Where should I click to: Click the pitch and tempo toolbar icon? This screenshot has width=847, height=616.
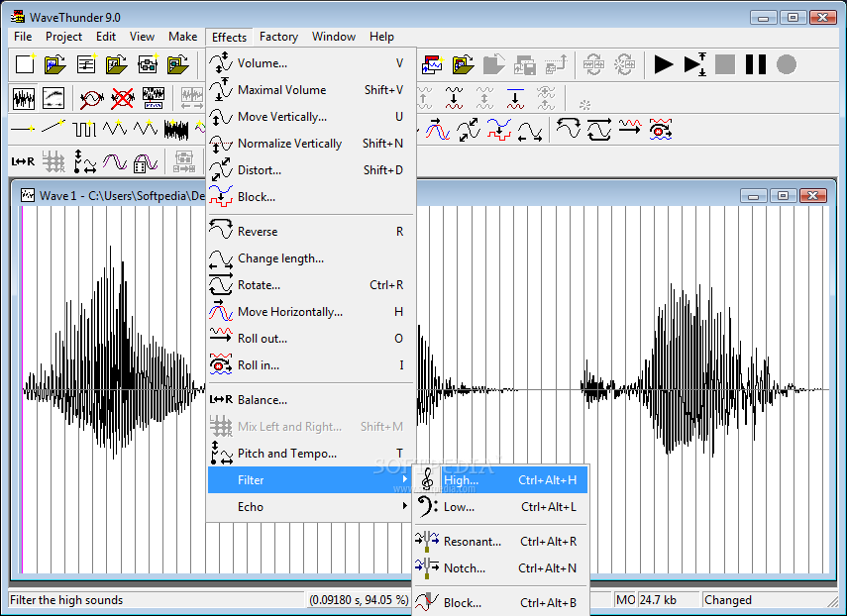(84, 160)
